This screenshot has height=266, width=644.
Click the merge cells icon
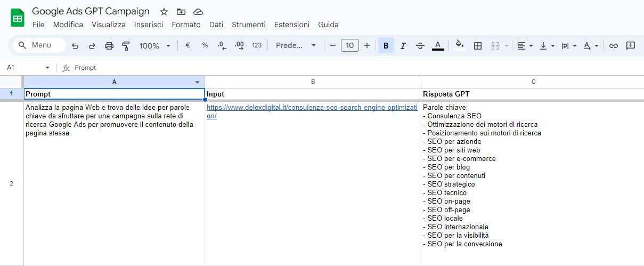click(495, 46)
